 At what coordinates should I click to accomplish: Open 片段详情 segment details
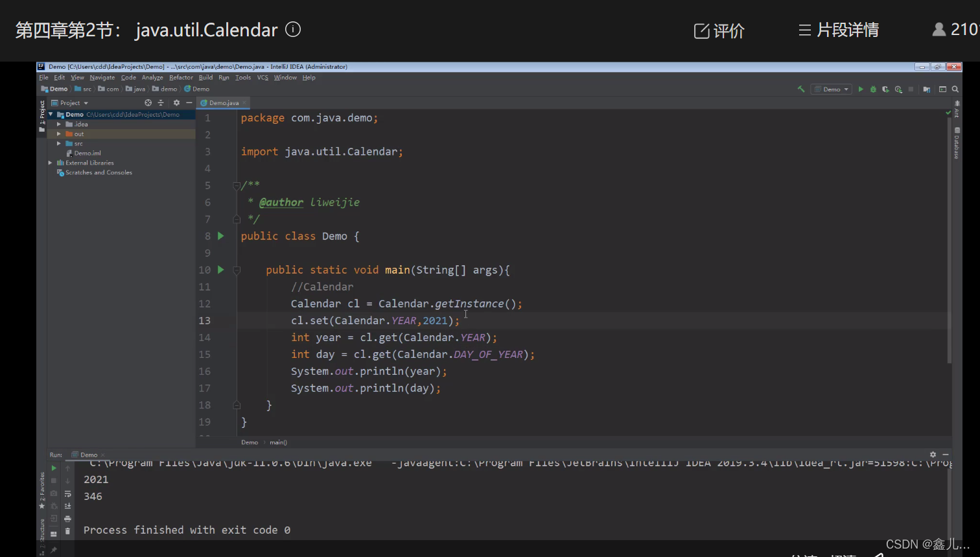(x=839, y=30)
